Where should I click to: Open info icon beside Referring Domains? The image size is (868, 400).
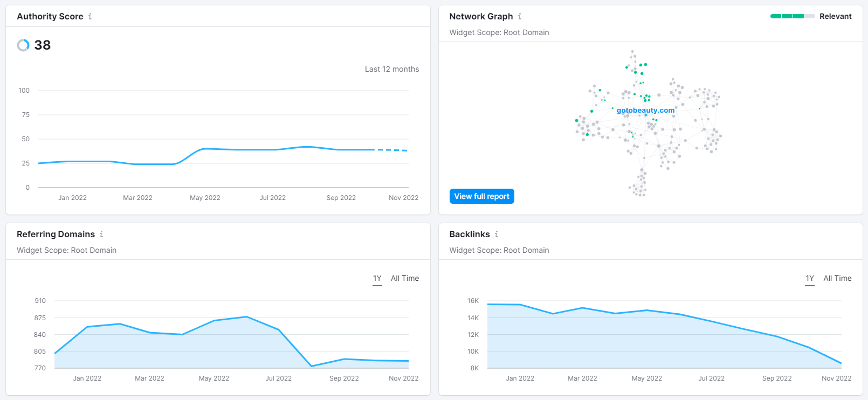pos(101,234)
